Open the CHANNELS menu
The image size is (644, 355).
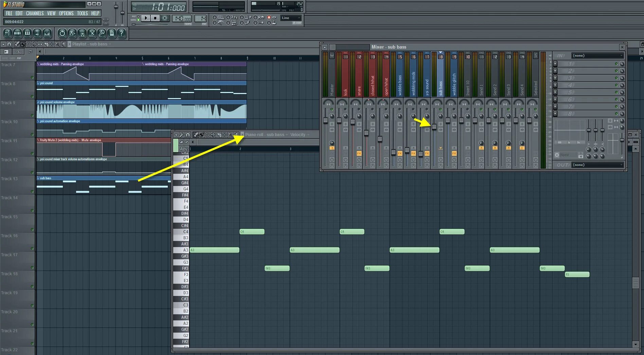coord(35,13)
